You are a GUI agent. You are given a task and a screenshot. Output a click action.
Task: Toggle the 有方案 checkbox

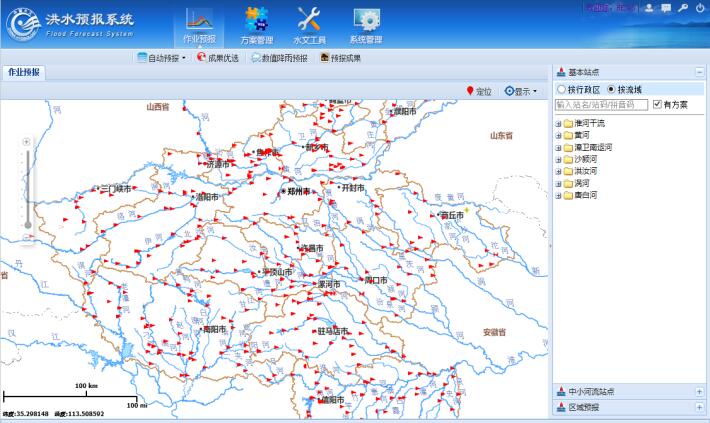[x=657, y=104]
